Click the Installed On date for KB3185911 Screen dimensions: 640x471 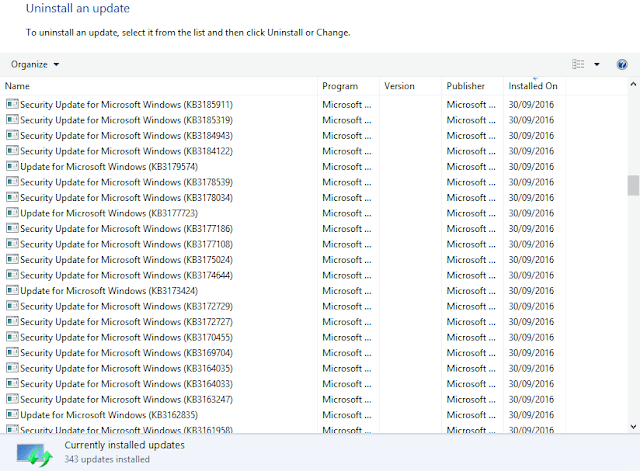[531, 104]
